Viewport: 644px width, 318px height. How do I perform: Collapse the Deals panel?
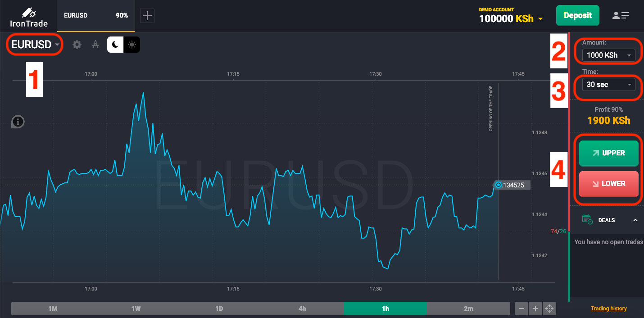coord(635,220)
